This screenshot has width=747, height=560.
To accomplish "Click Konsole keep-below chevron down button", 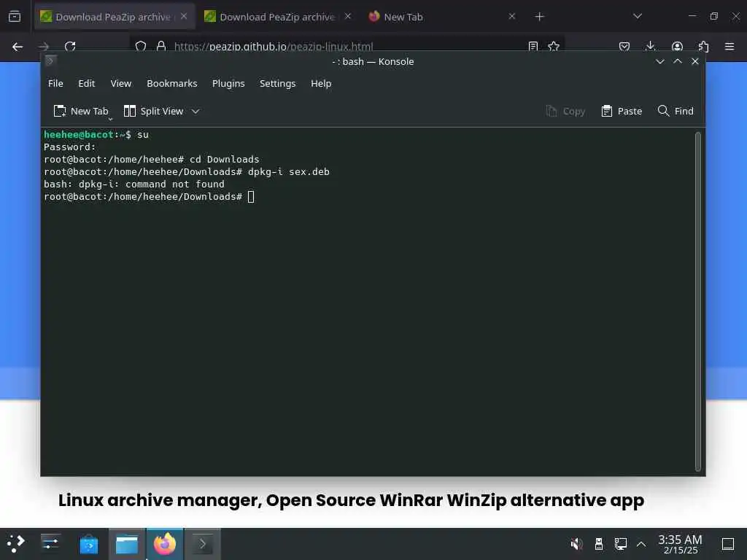I will coord(659,61).
